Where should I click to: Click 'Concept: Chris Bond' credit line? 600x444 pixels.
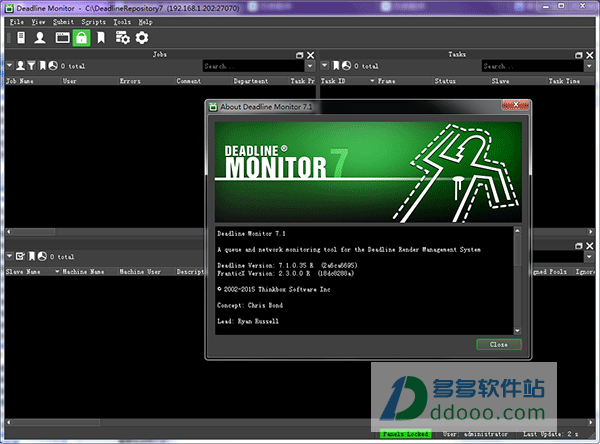point(250,305)
